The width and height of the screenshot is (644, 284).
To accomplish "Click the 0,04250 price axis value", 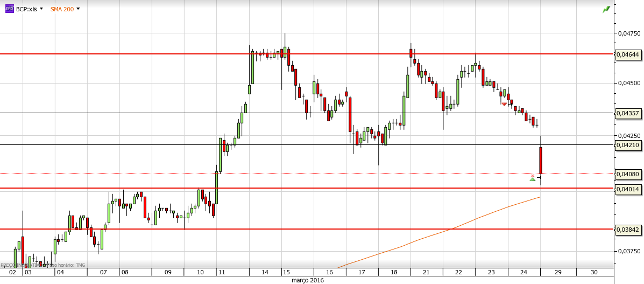I will point(629,135).
